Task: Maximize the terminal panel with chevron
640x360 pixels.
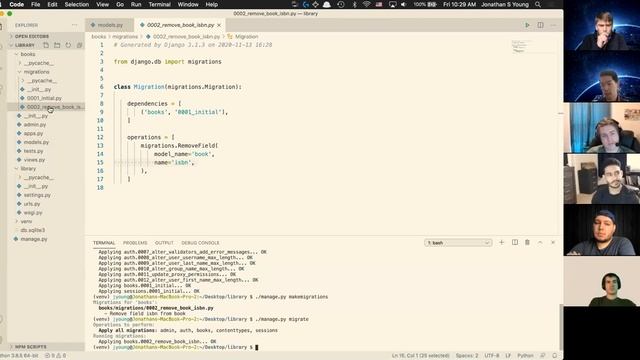Action: (x=540, y=242)
